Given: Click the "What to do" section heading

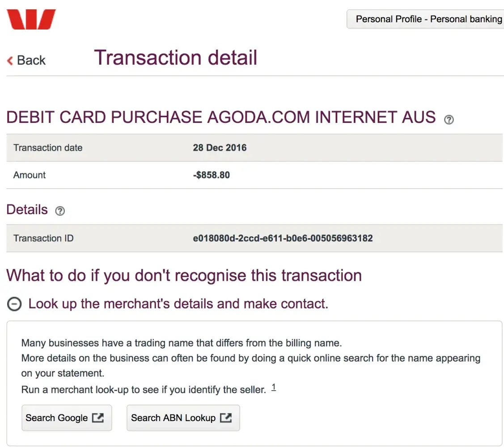Looking at the screenshot, I should pyautogui.click(x=184, y=275).
